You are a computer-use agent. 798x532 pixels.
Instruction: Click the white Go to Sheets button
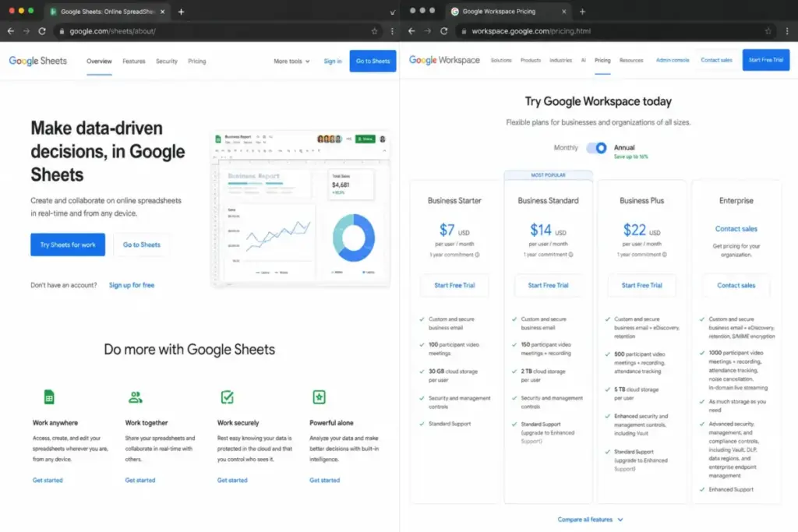coord(142,245)
